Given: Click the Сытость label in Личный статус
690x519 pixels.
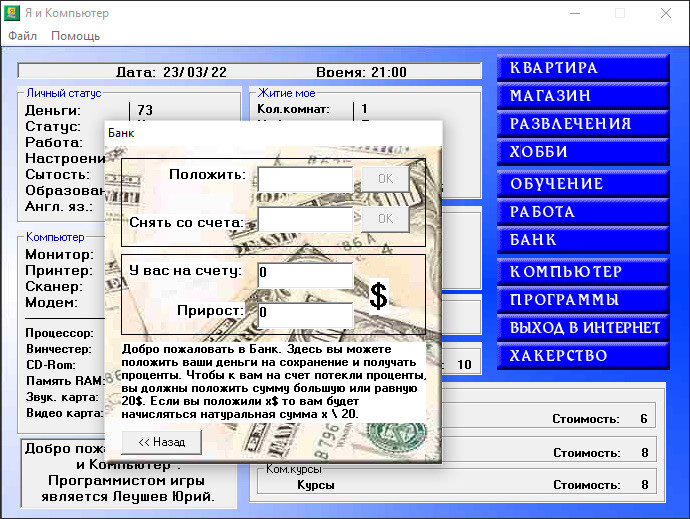Looking at the screenshot, I should [x=57, y=174].
